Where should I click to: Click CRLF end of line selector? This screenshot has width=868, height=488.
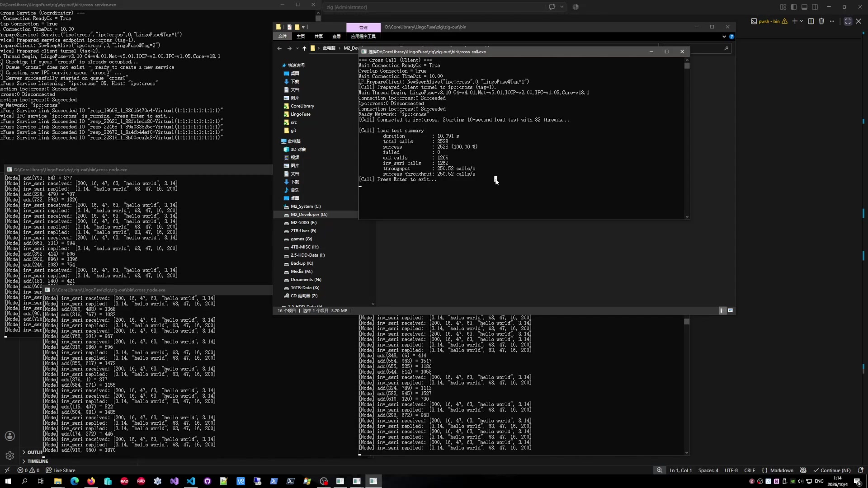click(x=750, y=470)
